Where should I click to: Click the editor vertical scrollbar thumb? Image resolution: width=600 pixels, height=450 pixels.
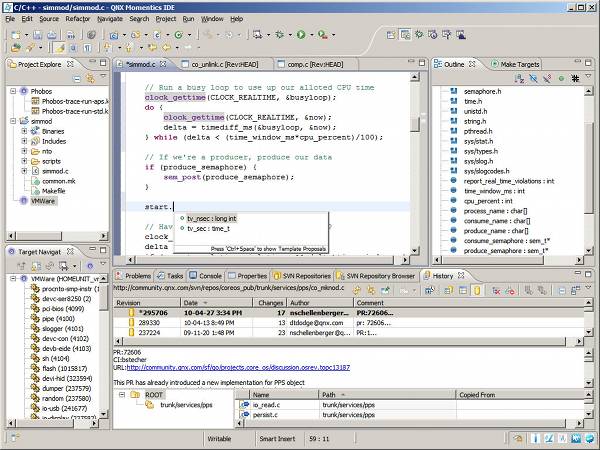(x=415, y=124)
